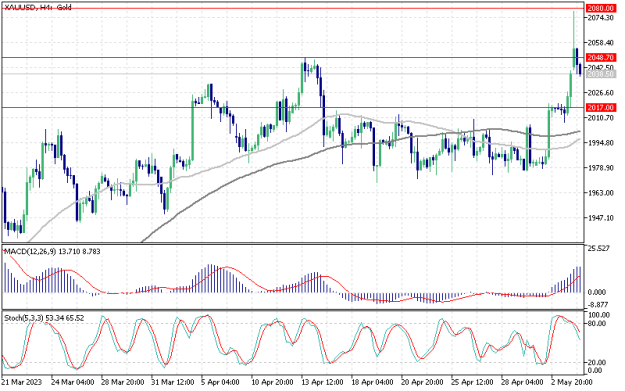Select the red 2017.00 price label
625x391 pixels.
tap(601, 108)
